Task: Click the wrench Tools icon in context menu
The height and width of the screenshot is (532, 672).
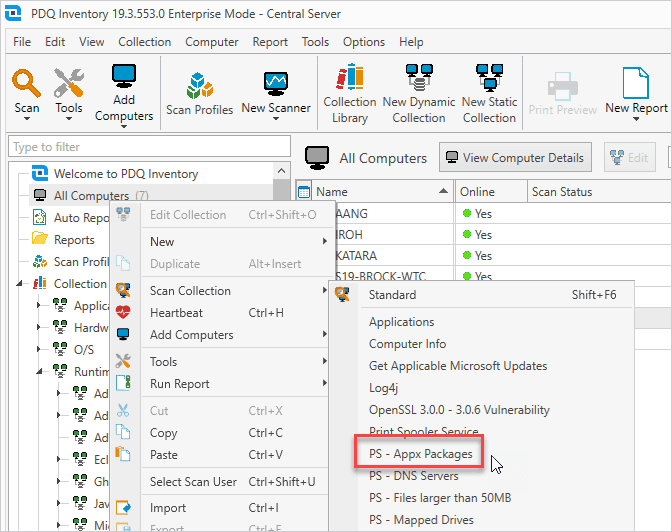Action: [123, 361]
